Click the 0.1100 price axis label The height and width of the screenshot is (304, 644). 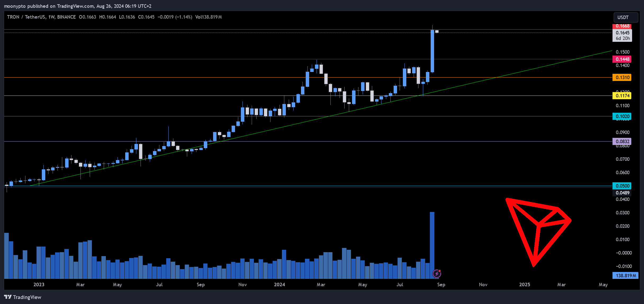pyautogui.click(x=623, y=106)
